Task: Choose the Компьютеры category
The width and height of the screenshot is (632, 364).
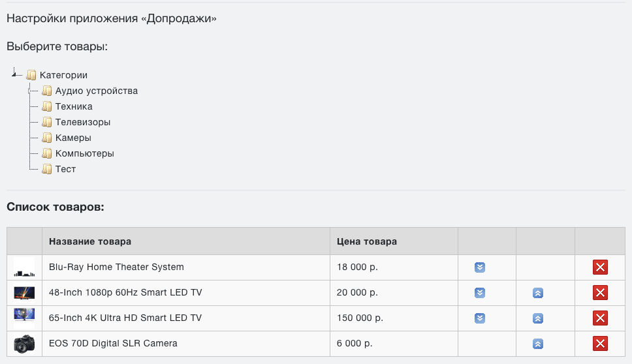Action: pyautogui.click(x=85, y=153)
